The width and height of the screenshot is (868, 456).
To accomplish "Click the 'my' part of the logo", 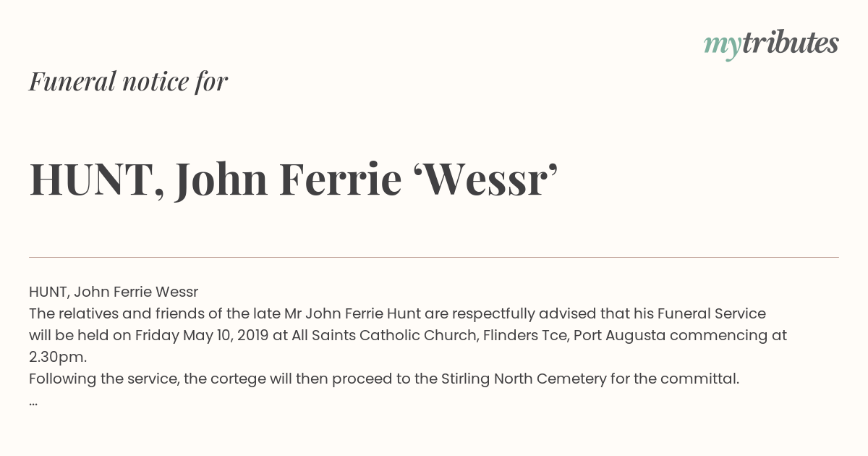I will pyautogui.click(x=722, y=47).
